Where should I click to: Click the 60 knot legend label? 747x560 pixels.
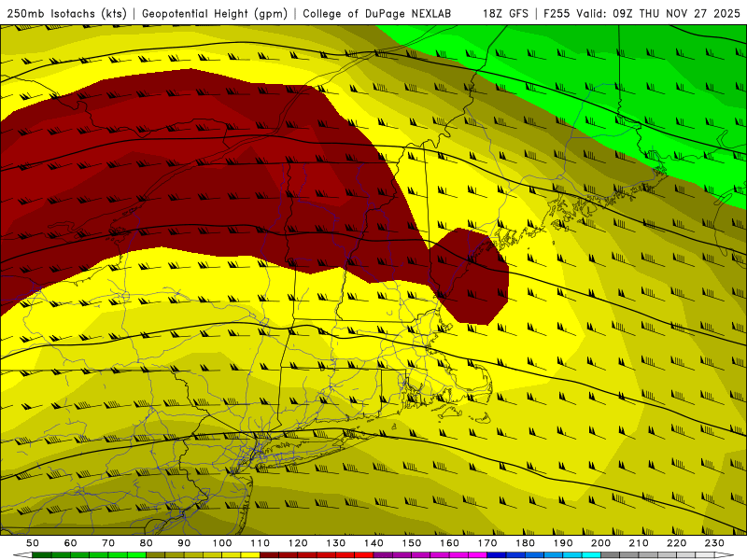click(71, 543)
